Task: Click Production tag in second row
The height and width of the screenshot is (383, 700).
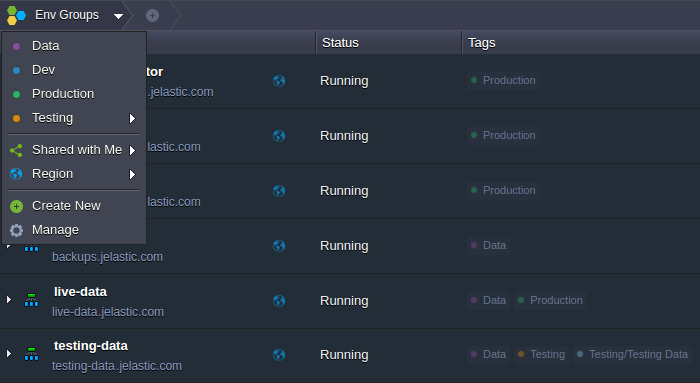Action: point(503,136)
